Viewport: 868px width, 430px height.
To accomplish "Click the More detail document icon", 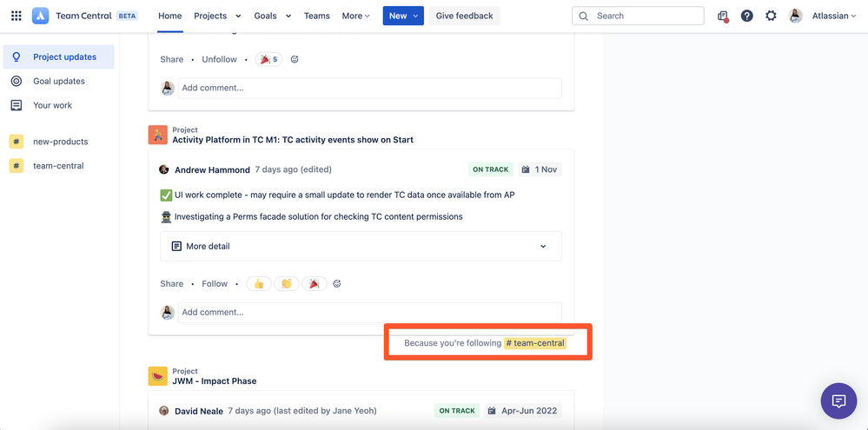I will tap(176, 246).
